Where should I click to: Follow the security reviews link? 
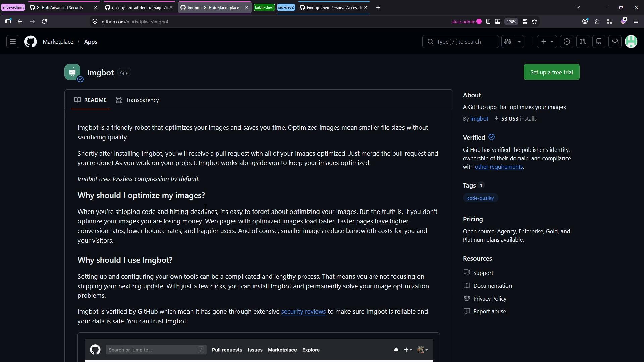[304, 312]
